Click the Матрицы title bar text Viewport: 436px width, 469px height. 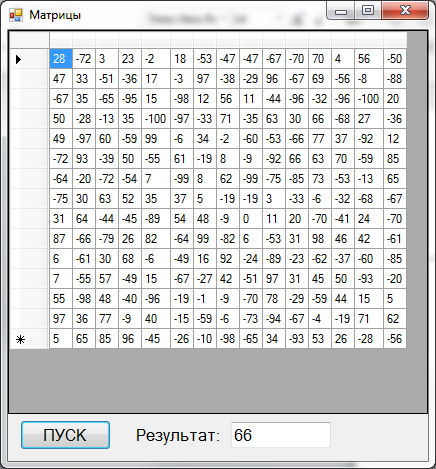55,15
